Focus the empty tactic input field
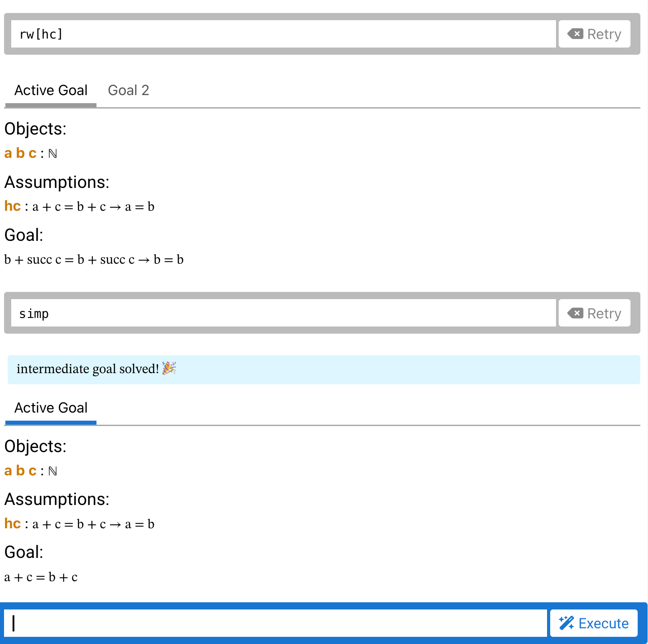The width and height of the screenshot is (648, 644). coord(276,623)
